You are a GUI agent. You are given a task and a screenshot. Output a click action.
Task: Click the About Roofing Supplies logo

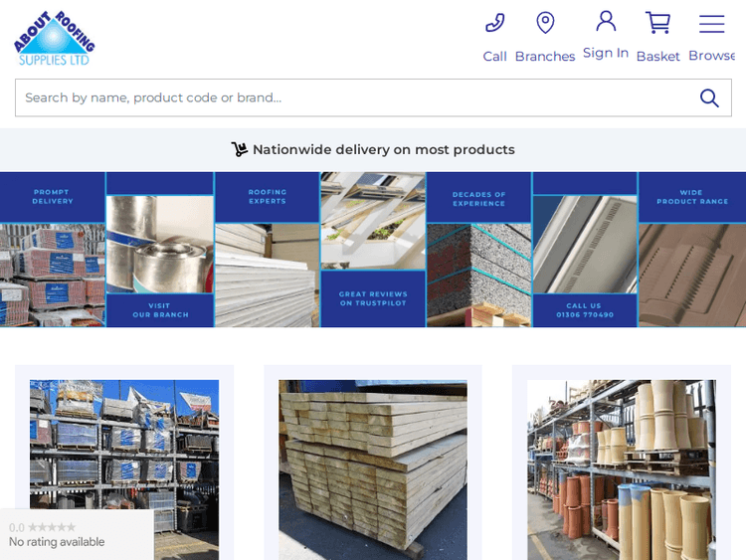click(55, 38)
